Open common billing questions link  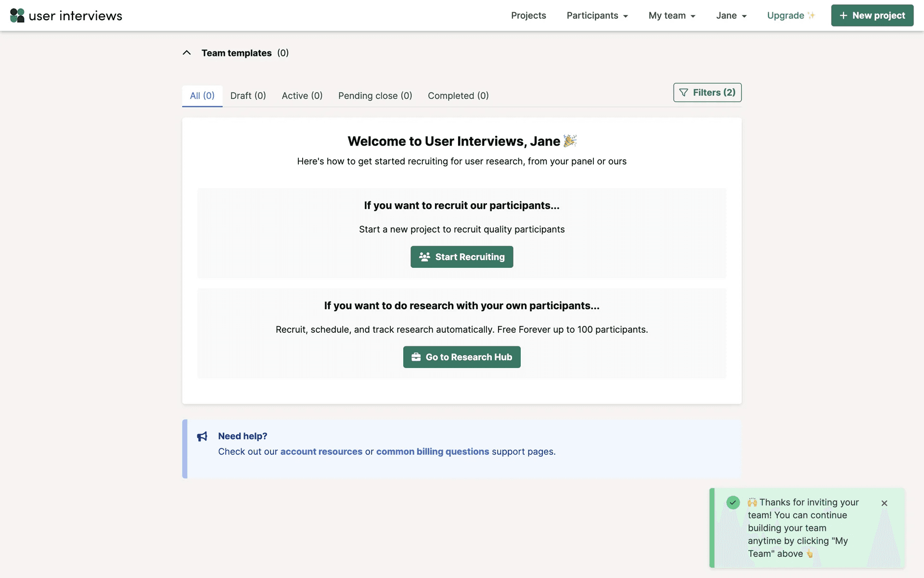(432, 451)
